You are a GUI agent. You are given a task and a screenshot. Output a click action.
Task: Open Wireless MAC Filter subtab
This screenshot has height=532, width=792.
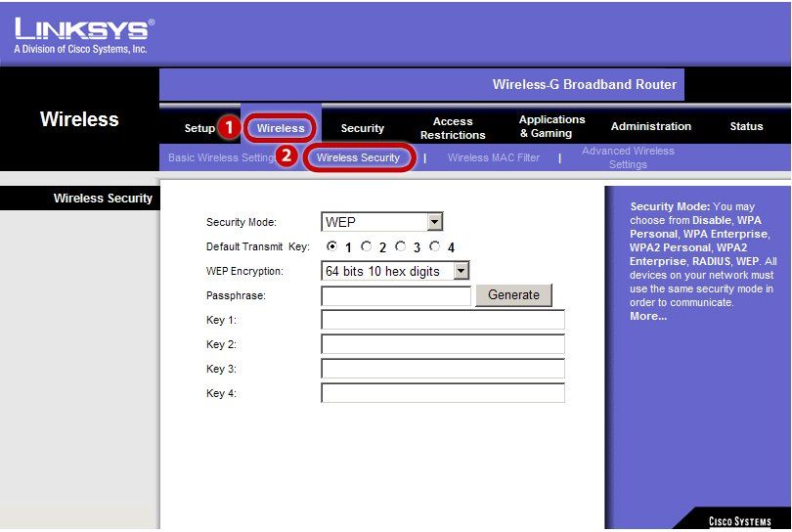(494, 157)
